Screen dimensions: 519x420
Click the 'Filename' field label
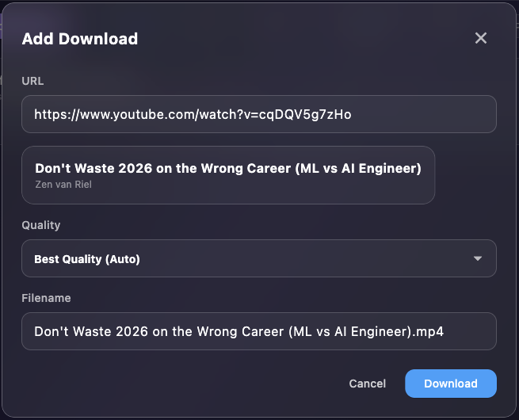(46, 298)
